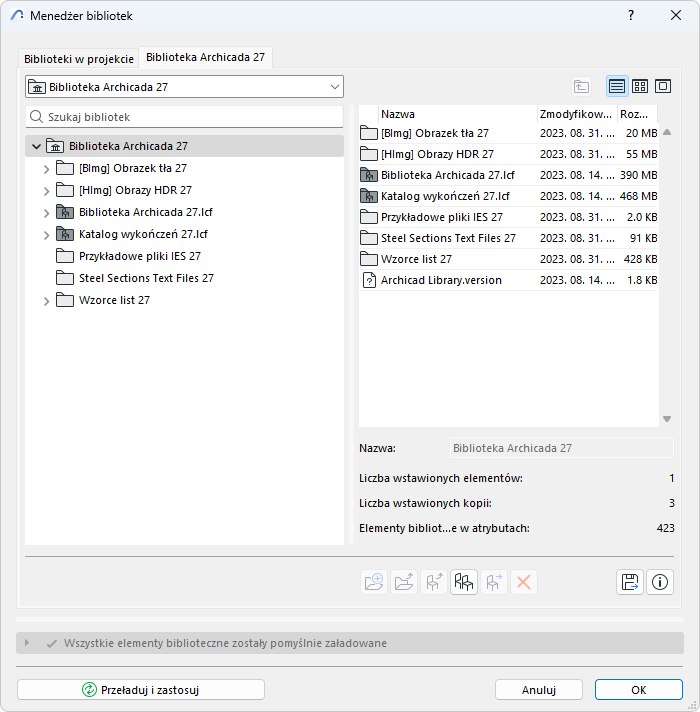Switch to grid thumbnails view icon
The height and width of the screenshot is (712, 700).
click(640, 86)
